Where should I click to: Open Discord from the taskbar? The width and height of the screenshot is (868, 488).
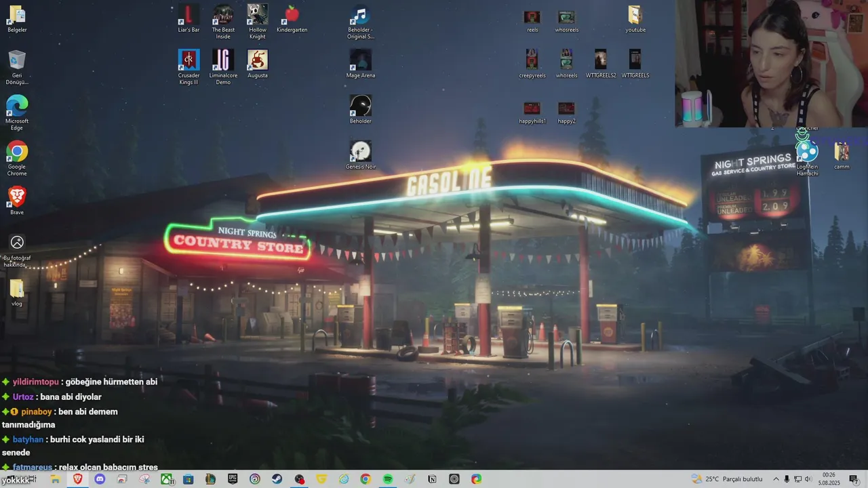100,479
